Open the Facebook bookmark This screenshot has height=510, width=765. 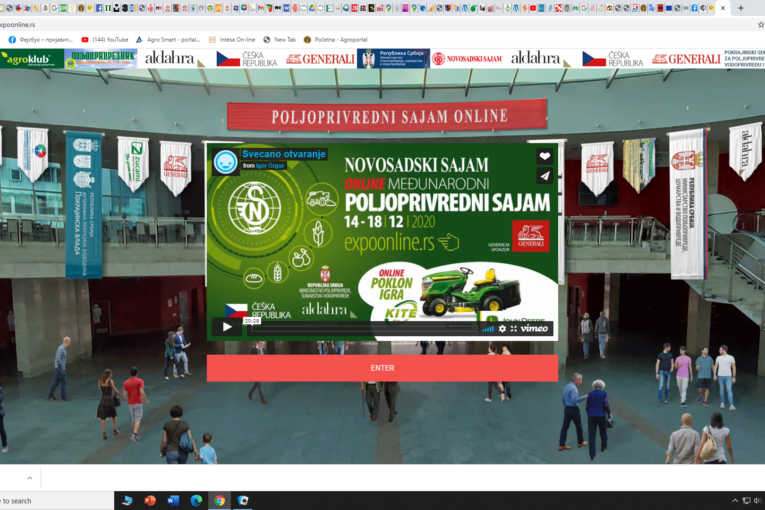(x=40, y=40)
